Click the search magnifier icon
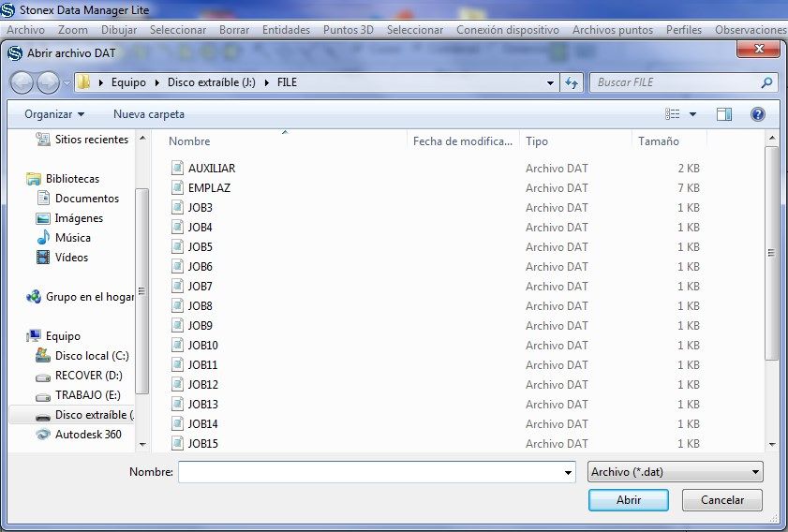This screenshot has width=788, height=532. coord(766,82)
